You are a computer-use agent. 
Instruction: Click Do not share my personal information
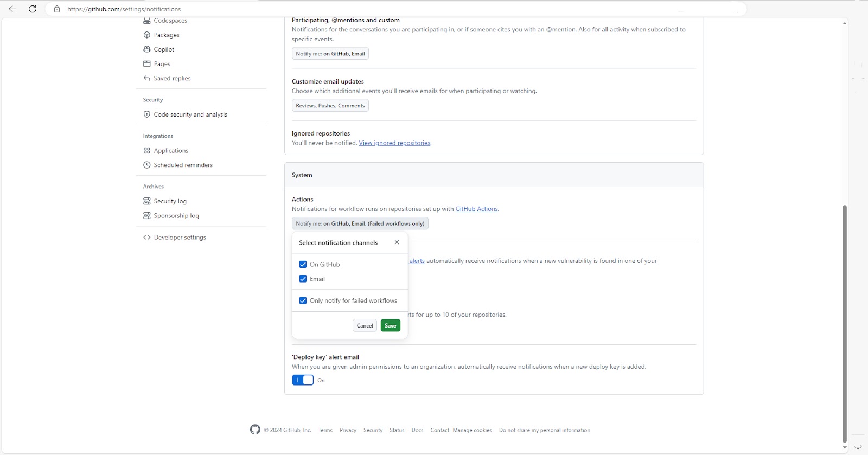[x=545, y=430]
